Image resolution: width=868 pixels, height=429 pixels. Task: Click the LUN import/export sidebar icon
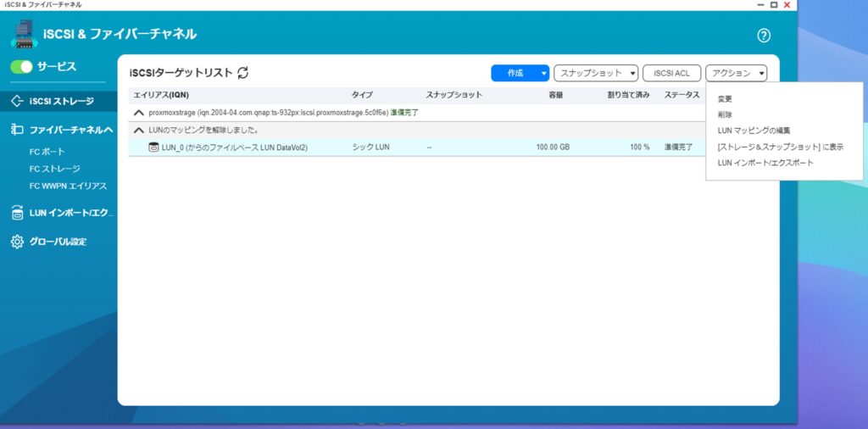pos(17,213)
